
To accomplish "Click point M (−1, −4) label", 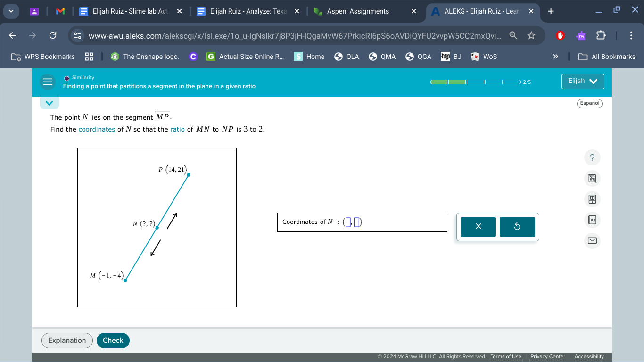I will (x=107, y=276).
